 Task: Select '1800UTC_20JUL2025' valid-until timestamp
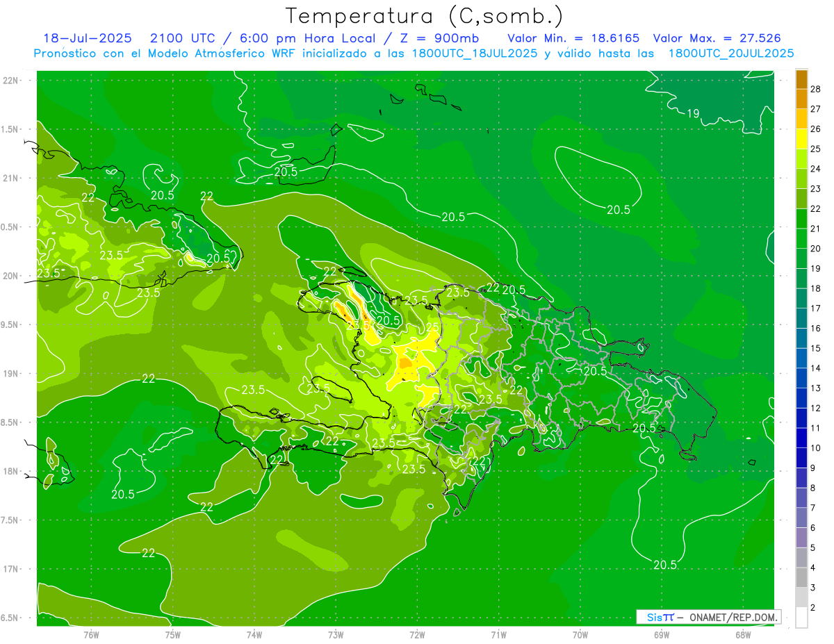tap(731, 53)
